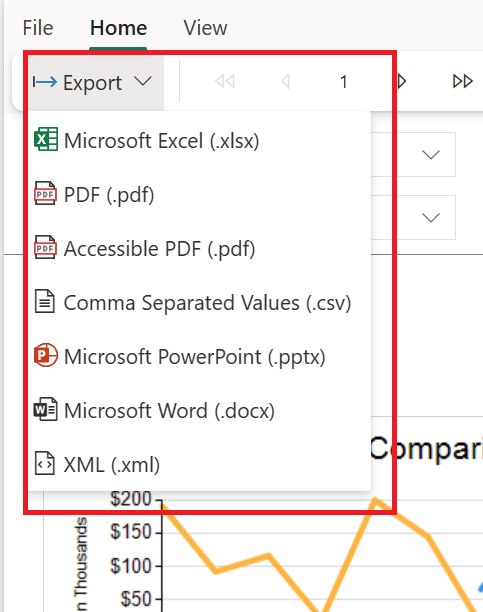Click the Excel file icon
Image resolution: width=483 pixels, height=612 pixels.
(46, 139)
